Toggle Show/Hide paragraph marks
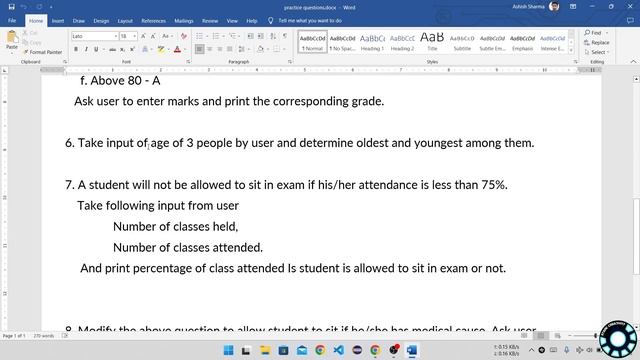Screen dimensions: 640x360 pos(284,36)
